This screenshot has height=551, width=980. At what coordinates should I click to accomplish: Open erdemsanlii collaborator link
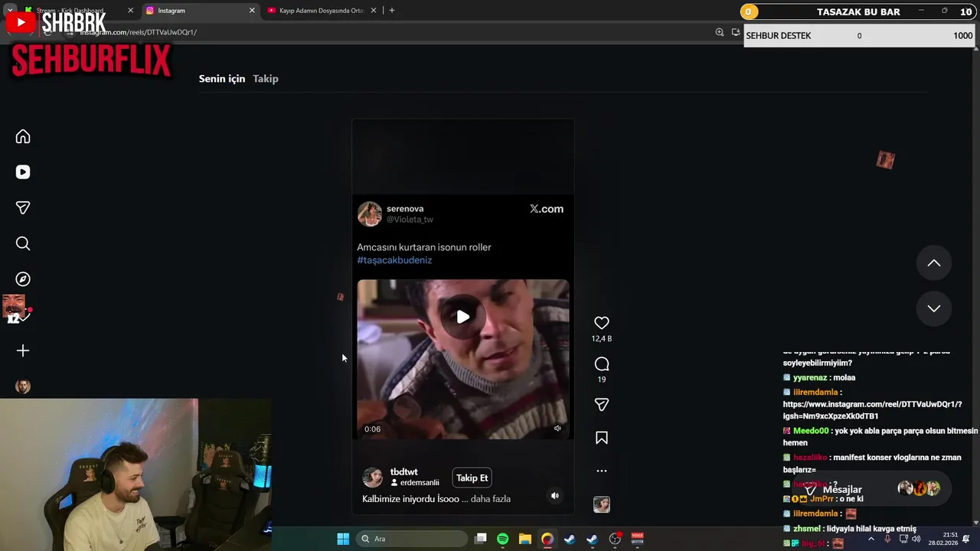(x=420, y=483)
